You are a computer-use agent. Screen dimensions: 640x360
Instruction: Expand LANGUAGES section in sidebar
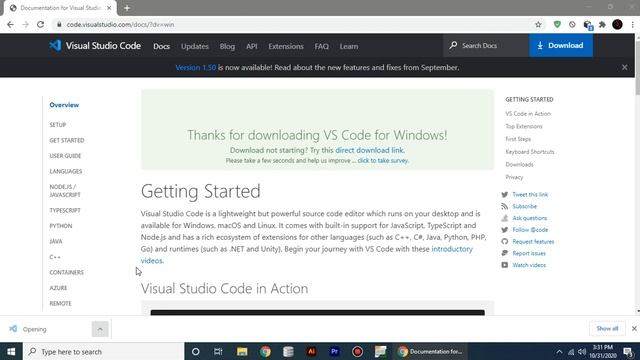(66, 171)
